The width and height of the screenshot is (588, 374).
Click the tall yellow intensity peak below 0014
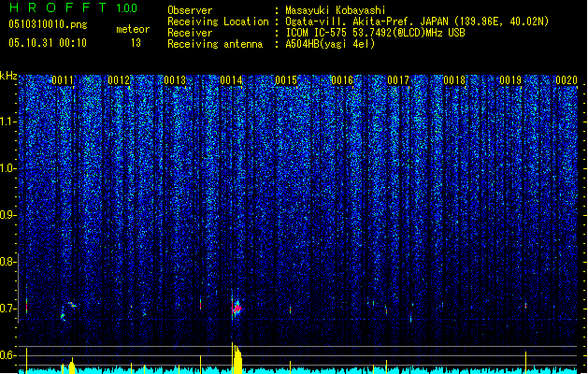tap(237, 358)
